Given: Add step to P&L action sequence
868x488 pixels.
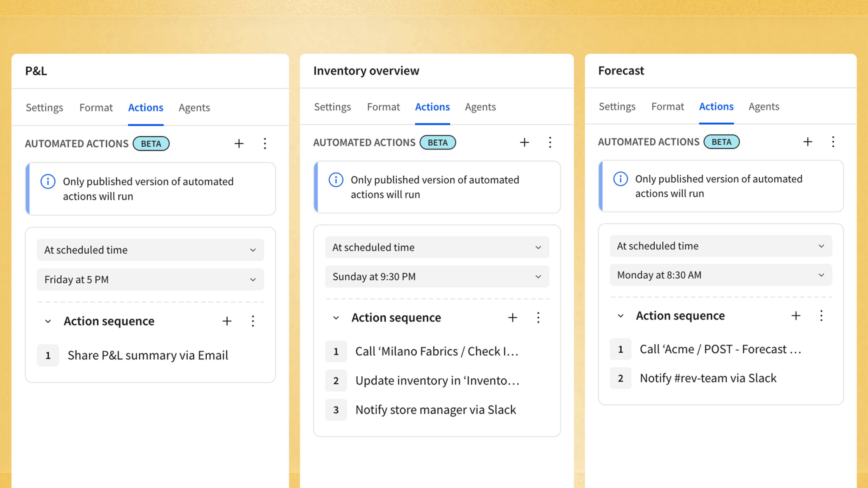Looking at the screenshot, I should (x=227, y=321).
